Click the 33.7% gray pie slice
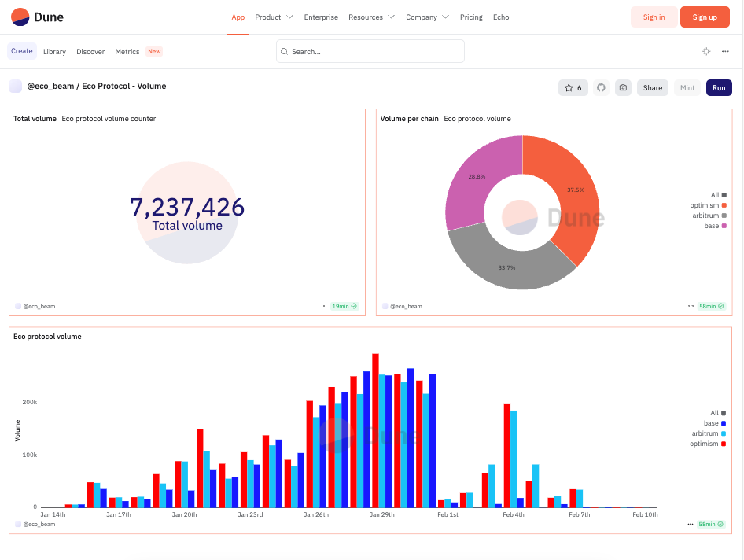Image resolution: width=744 pixels, height=560 pixels. (506, 268)
